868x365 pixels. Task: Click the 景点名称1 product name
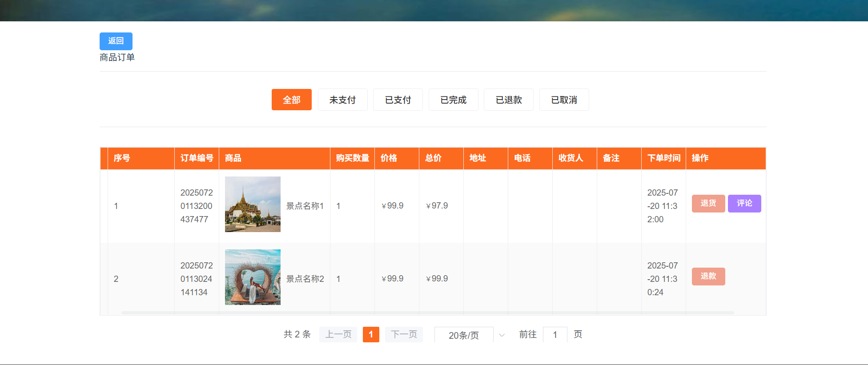point(305,206)
